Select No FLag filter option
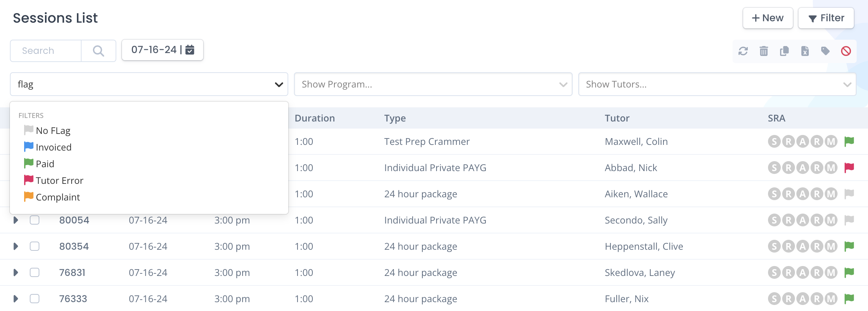 click(x=47, y=130)
